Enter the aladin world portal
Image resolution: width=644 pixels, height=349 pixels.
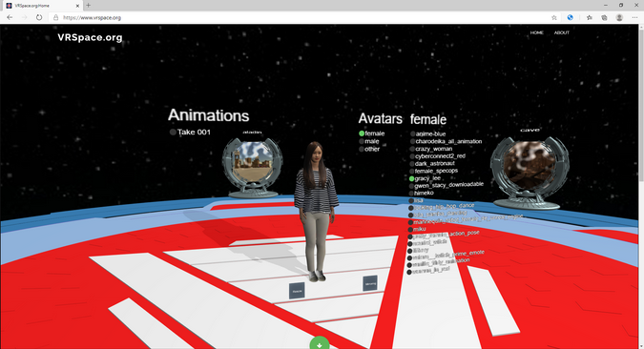coord(252,168)
